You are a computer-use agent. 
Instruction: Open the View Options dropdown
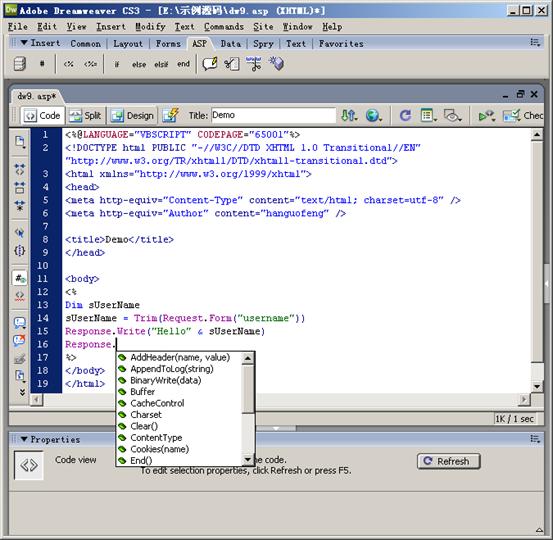pos(429,115)
